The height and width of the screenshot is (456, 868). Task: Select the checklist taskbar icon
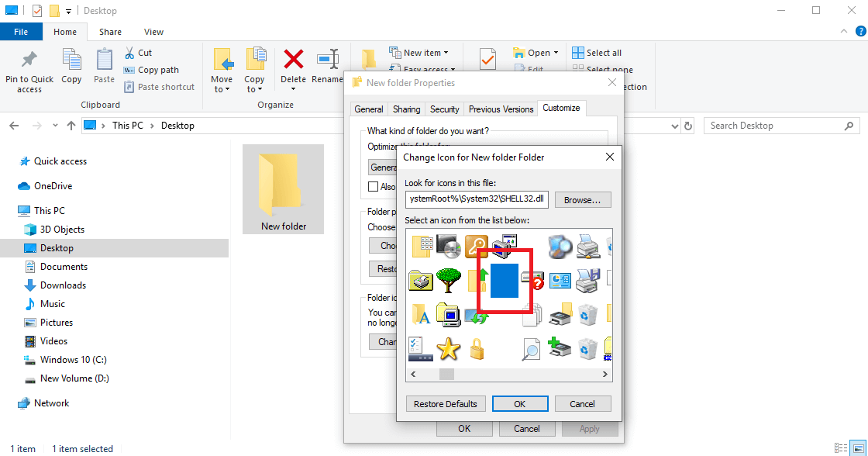pos(421,349)
